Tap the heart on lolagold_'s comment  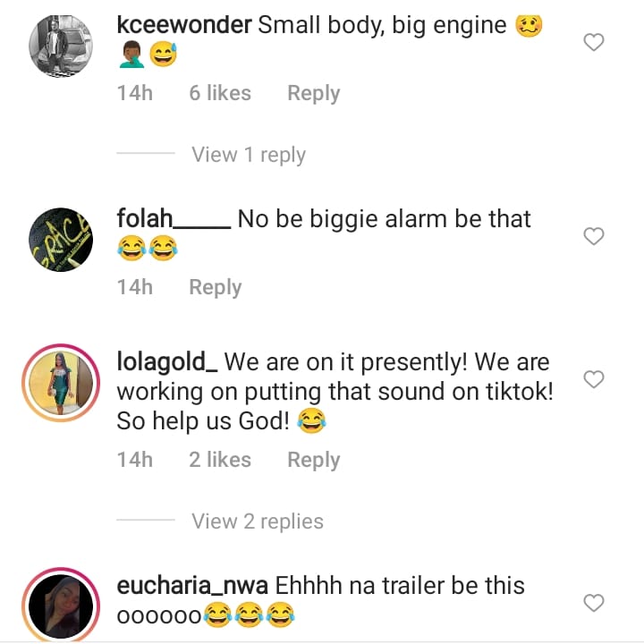[593, 380]
